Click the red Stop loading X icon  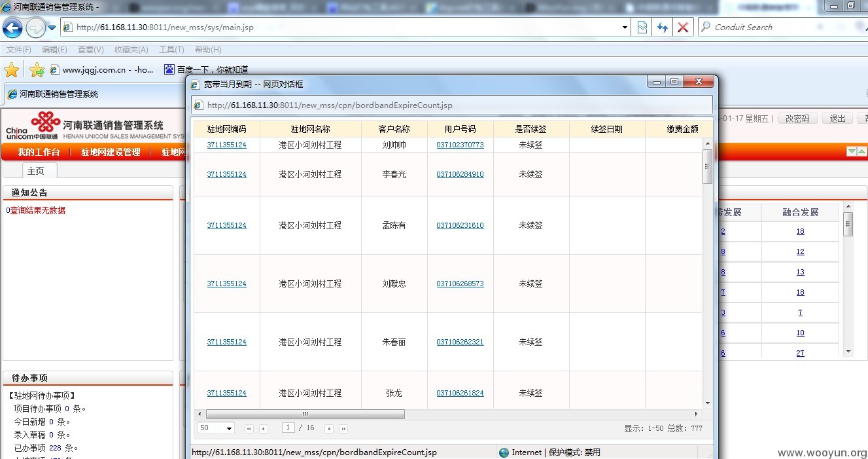point(682,28)
